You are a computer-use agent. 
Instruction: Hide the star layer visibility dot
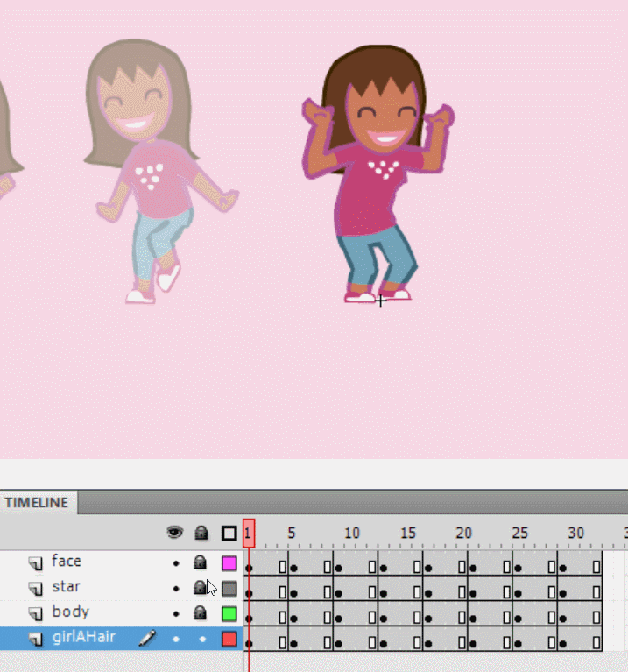point(175,589)
